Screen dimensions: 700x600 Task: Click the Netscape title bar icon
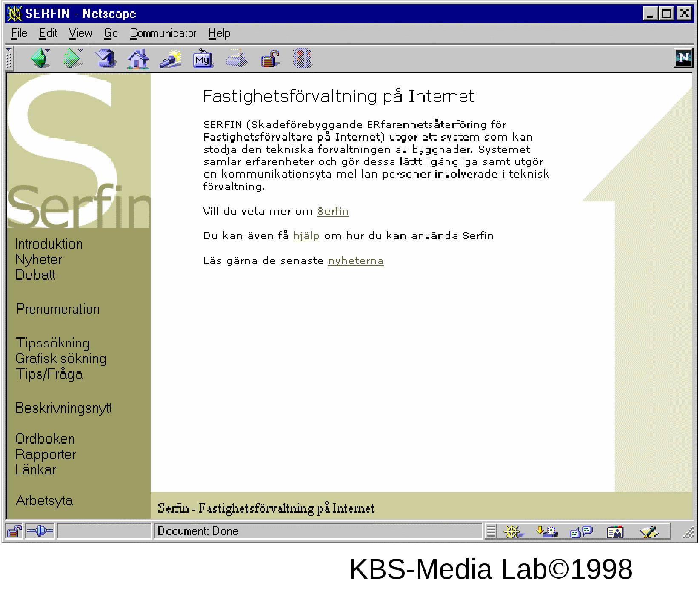(15, 14)
